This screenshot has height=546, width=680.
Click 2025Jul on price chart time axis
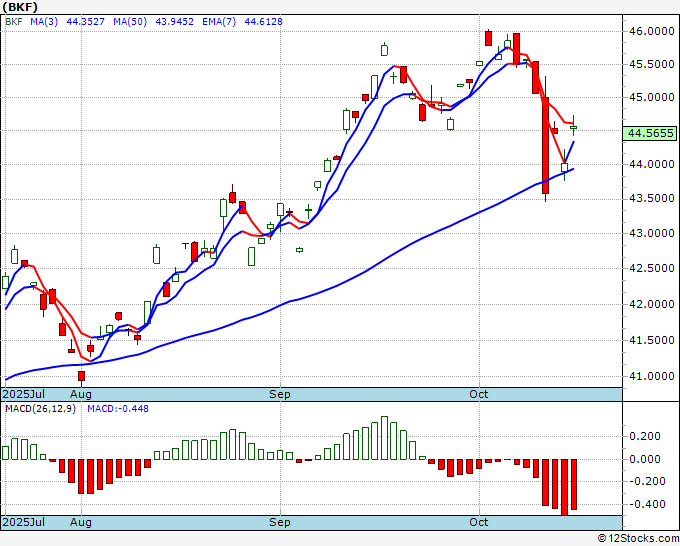24,394
